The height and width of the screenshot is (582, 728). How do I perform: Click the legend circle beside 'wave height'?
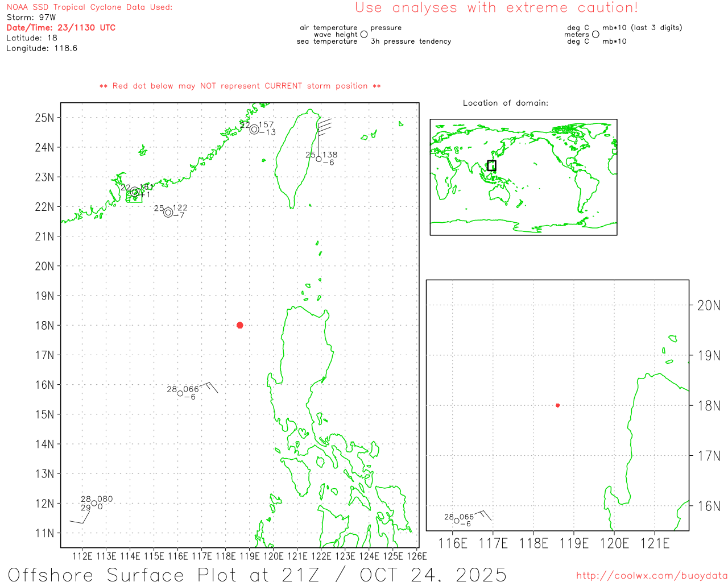pyautogui.click(x=364, y=35)
